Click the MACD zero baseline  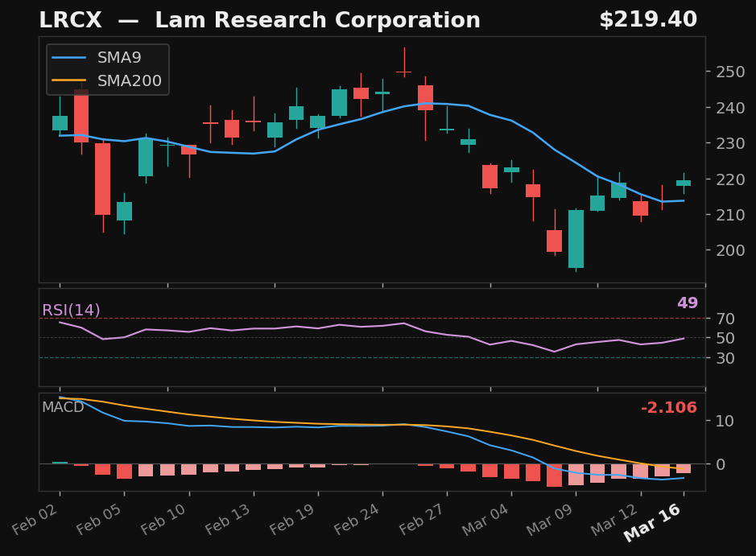pyautogui.click(x=362, y=463)
